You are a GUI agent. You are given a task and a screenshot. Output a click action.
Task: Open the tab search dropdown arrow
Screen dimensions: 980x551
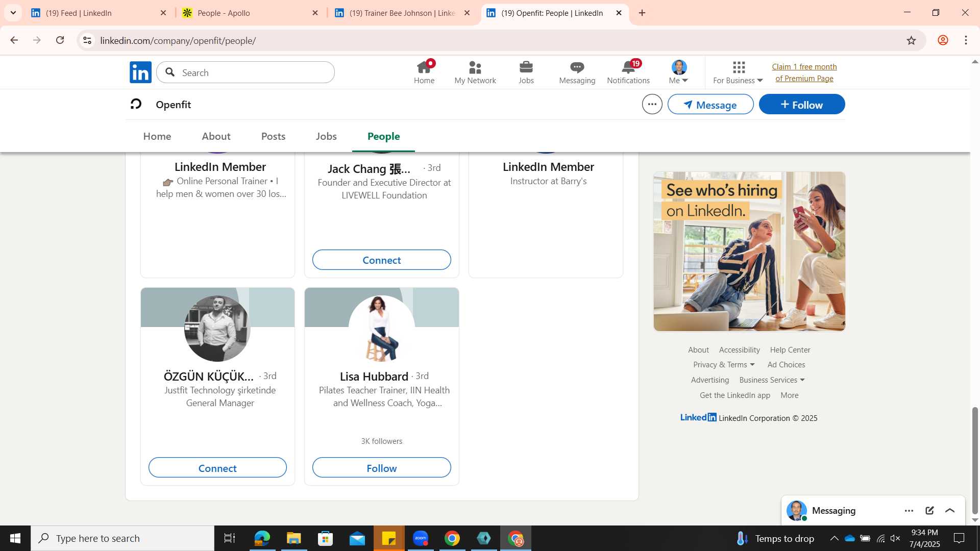click(x=13, y=13)
